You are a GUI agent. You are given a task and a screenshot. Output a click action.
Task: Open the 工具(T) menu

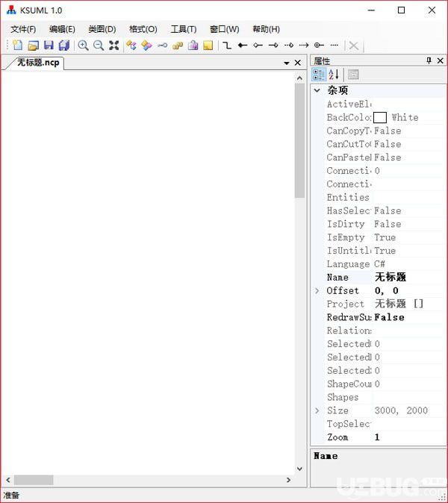184,29
